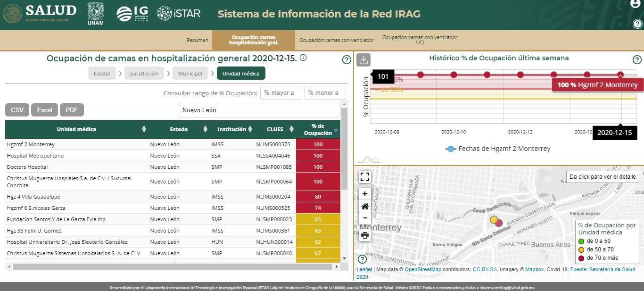Open OpenStreetMap attribution link
The height and width of the screenshot is (291, 644).
(x=423, y=270)
